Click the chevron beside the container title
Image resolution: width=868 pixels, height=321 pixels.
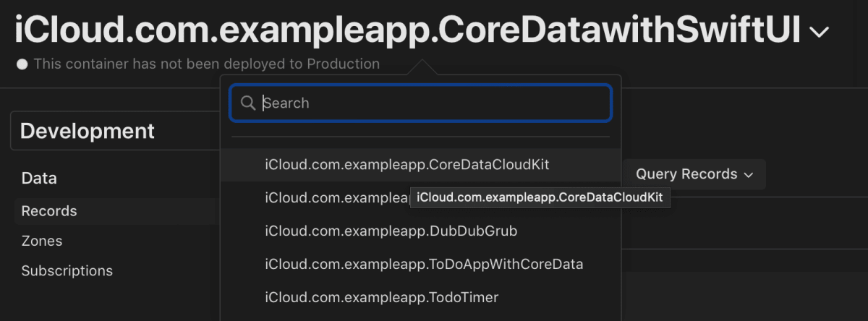pos(819,32)
